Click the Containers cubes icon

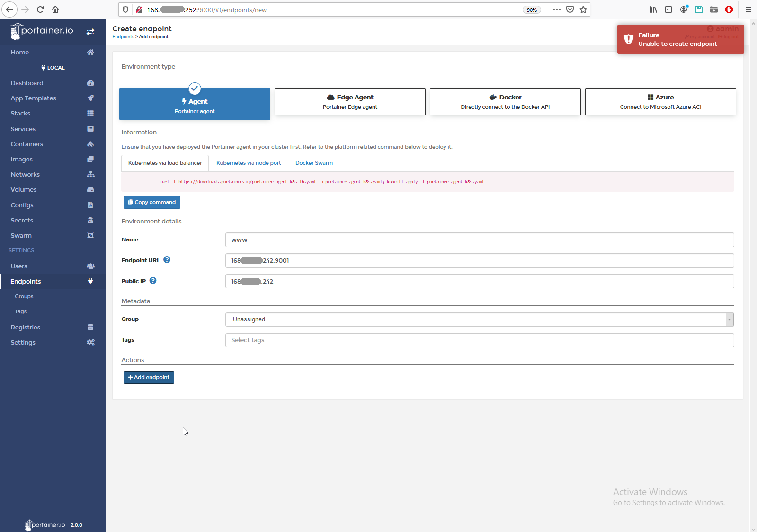point(90,144)
